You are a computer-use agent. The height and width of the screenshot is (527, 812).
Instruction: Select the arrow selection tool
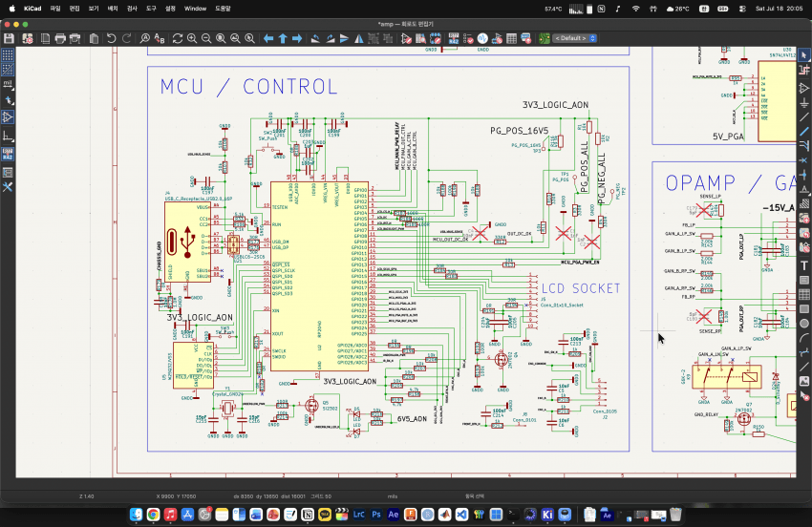tap(803, 54)
